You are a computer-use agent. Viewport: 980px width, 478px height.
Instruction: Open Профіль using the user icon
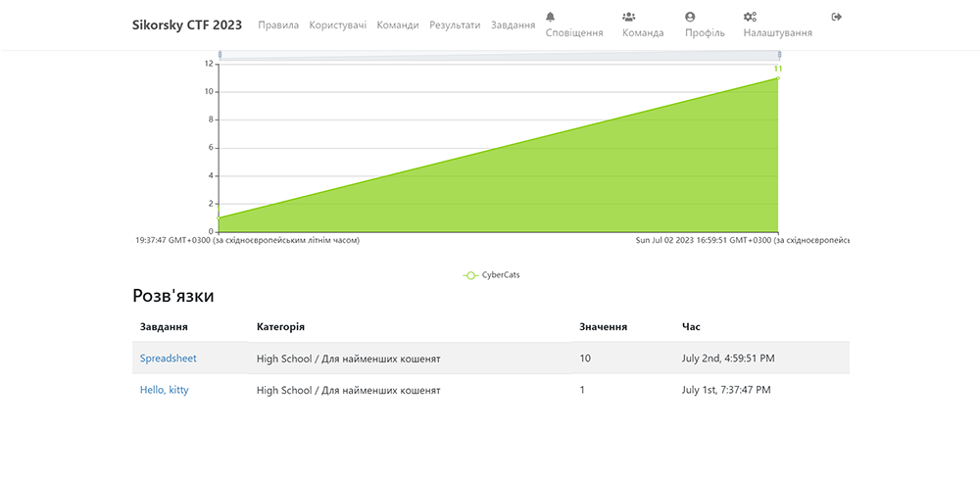tap(690, 17)
